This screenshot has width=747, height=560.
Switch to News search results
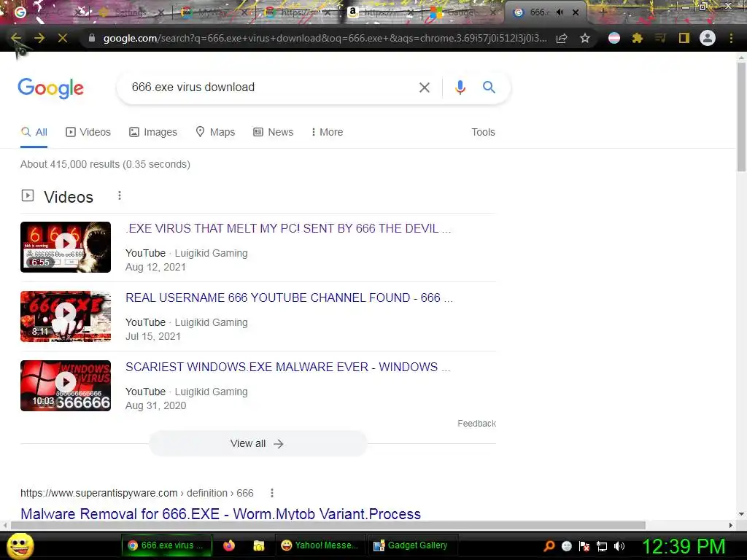pyautogui.click(x=273, y=132)
